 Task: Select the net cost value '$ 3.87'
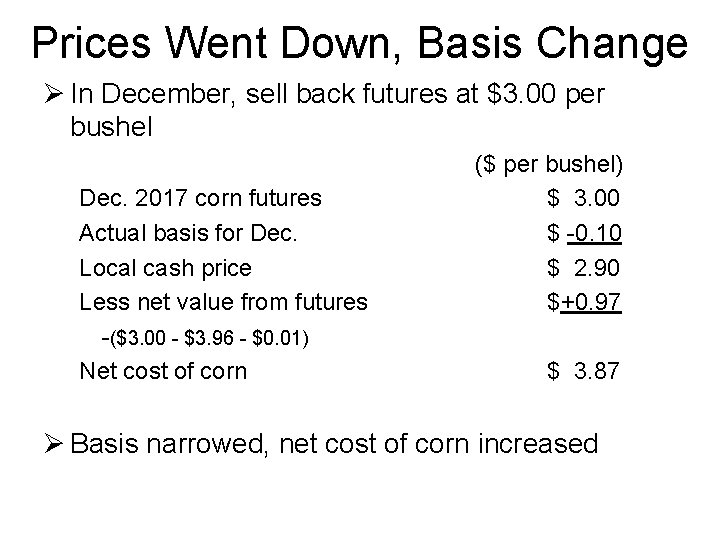pos(584,372)
